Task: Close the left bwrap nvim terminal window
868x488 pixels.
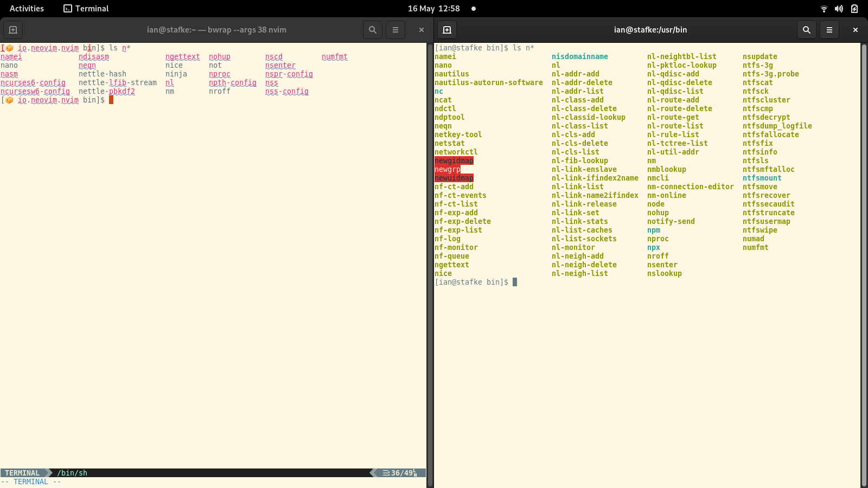Action: click(x=422, y=30)
